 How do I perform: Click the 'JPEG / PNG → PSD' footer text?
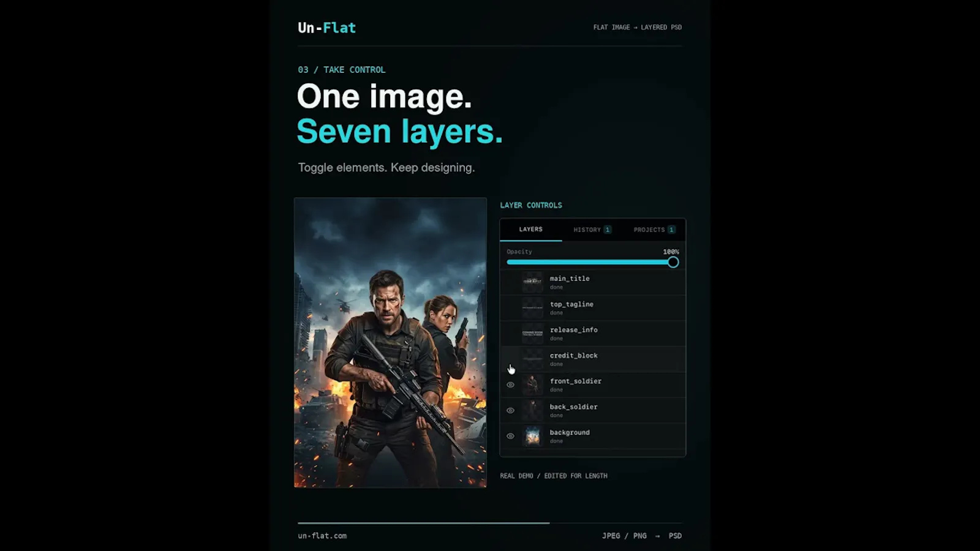pyautogui.click(x=642, y=536)
